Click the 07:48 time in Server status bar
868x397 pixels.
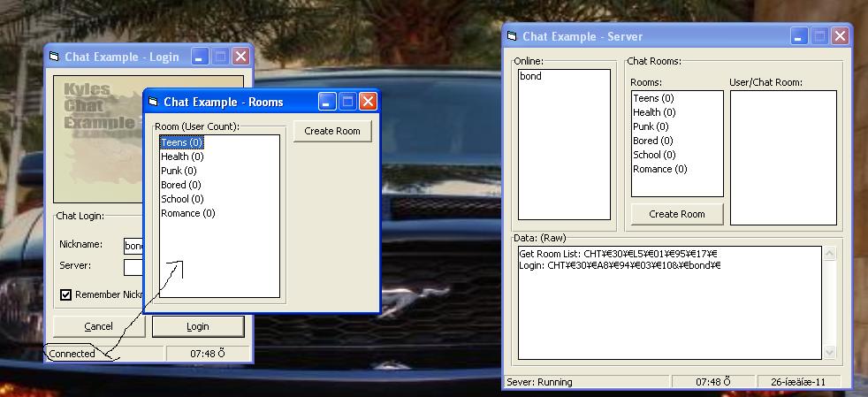[x=713, y=382]
